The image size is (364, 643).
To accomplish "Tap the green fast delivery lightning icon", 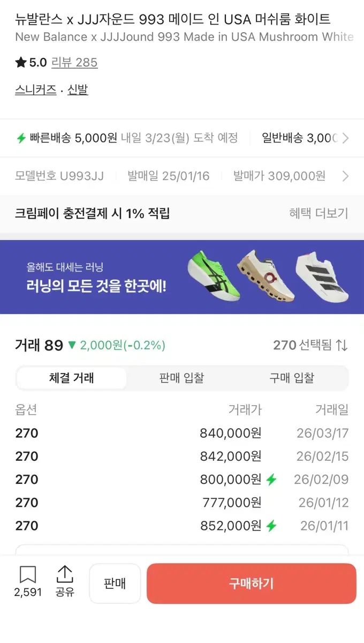I will pyautogui.click(x=21, y=138).
